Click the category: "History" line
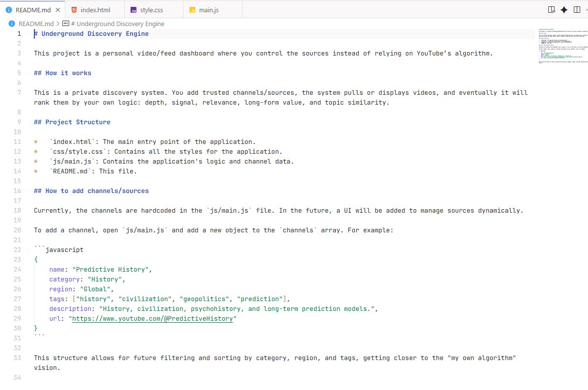This screenshot has height=390, width=588. click(x=87, y=279)
